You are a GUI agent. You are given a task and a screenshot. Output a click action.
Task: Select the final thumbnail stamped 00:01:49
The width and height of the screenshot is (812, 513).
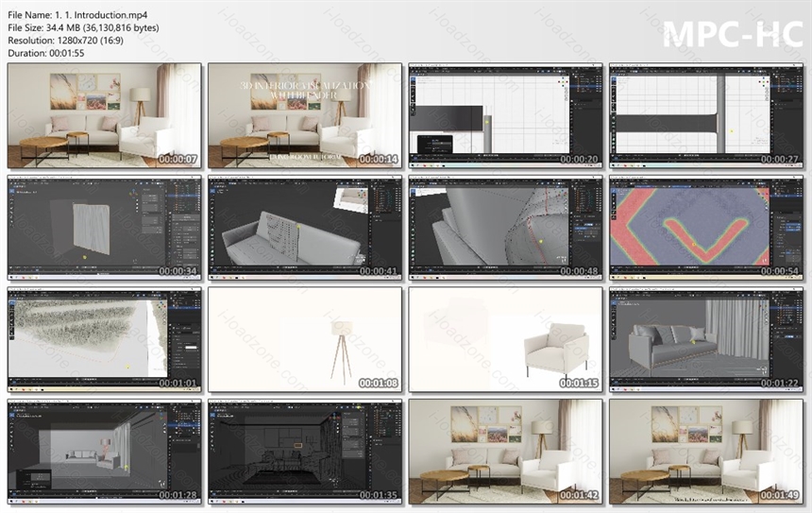(706, 452)
